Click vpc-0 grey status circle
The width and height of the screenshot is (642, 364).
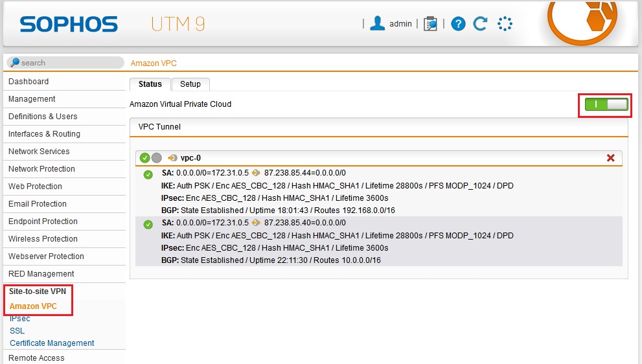click(156, 157)
